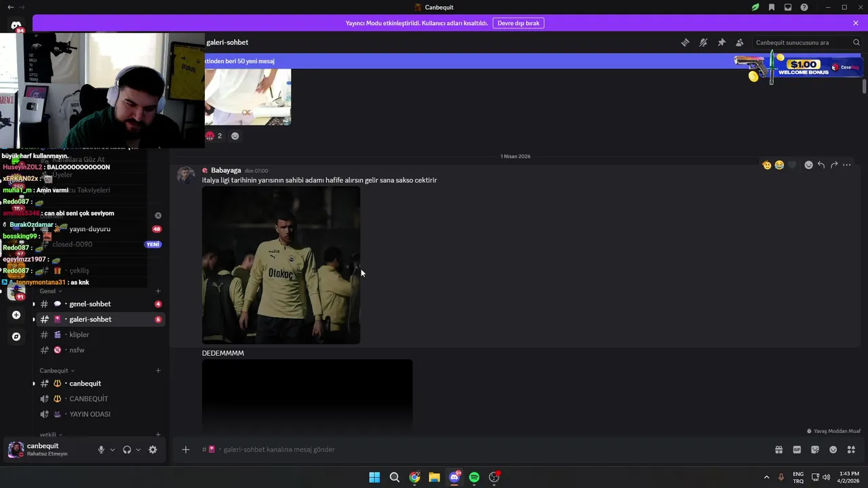Click the server search field
Image resolution: width=868 pixels, height=488 pixels.
[807, 42]
